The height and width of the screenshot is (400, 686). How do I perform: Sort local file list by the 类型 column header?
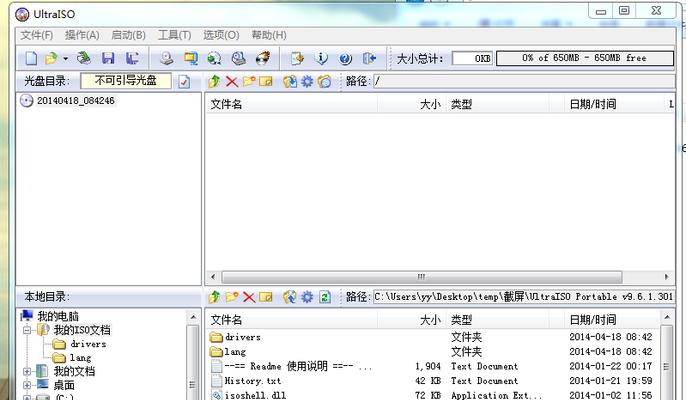tap(497, 320)
